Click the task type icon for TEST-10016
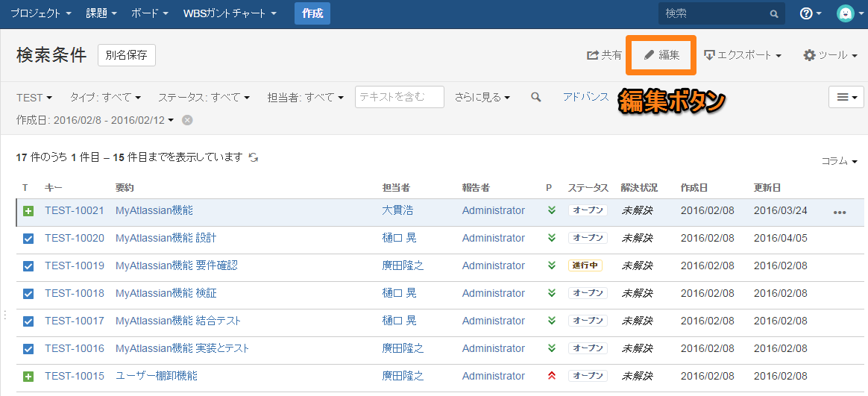The image size is (868, 396). tap(28, 350)
